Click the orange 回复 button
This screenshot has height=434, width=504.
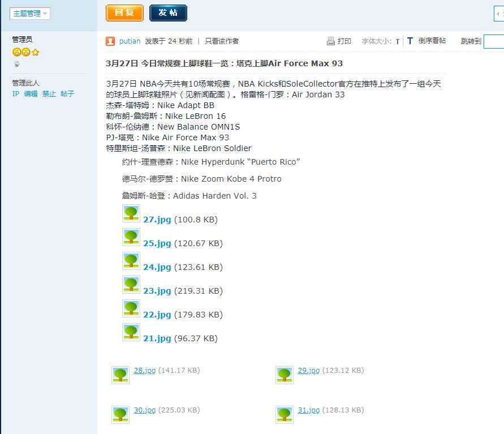click(x=124, y=13)
